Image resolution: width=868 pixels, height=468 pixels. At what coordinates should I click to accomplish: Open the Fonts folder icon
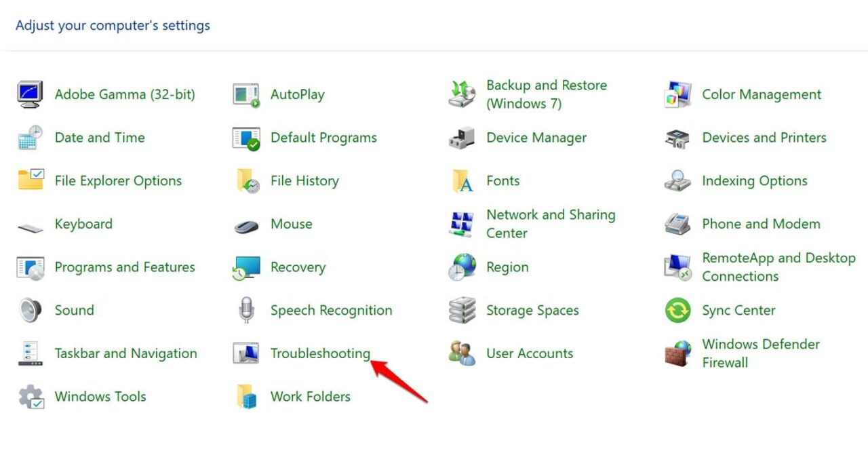[x=462, y=180]
